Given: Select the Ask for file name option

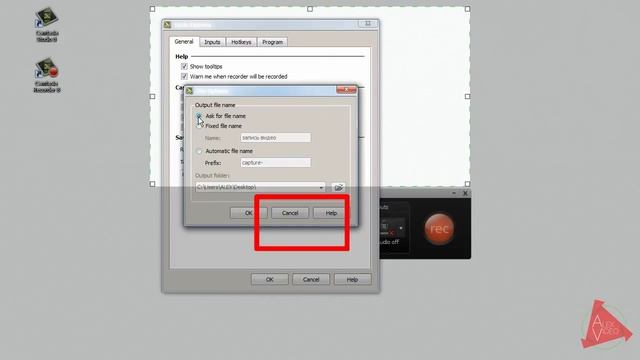Looking at the screenshot, I should [x=199, y=116].
